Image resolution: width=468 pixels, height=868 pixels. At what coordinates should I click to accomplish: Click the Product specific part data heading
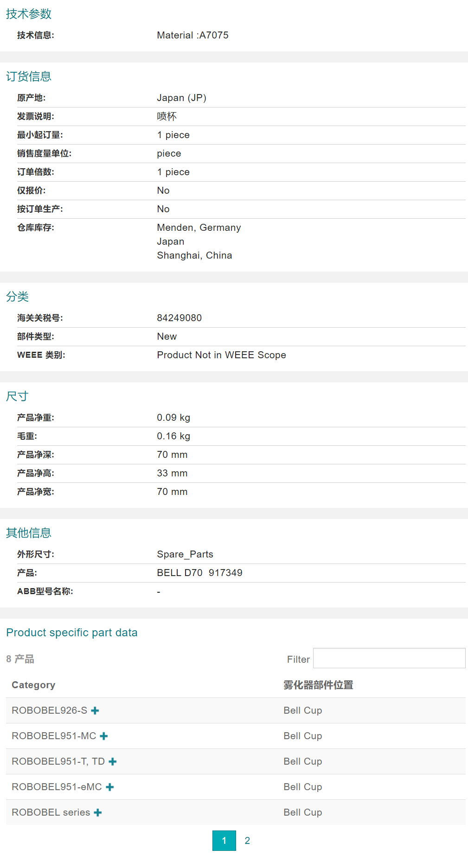pos(72,633)
